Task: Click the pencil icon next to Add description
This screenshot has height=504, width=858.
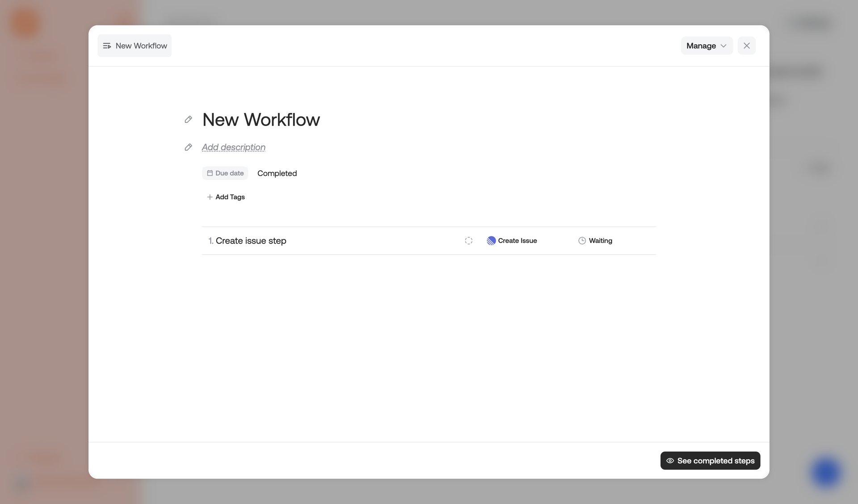Action: click(x=188, y=147)
